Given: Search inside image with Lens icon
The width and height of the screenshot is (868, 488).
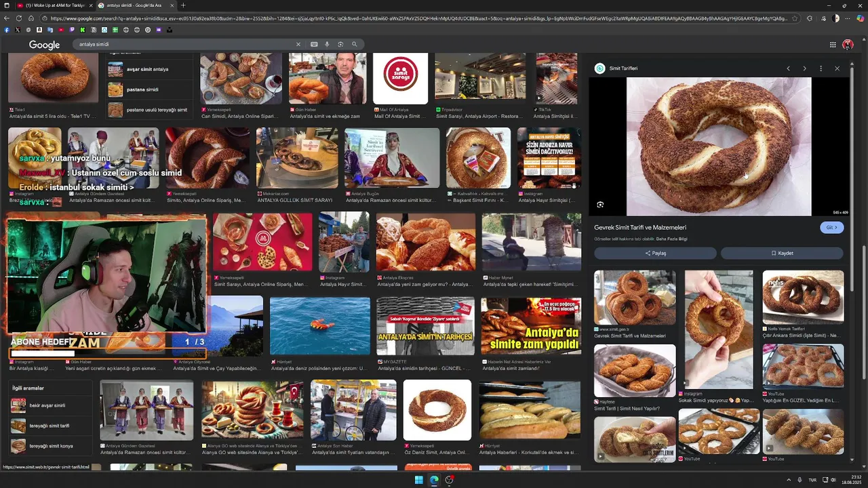Looking at the screenshot, I should (x=600, y=205).
